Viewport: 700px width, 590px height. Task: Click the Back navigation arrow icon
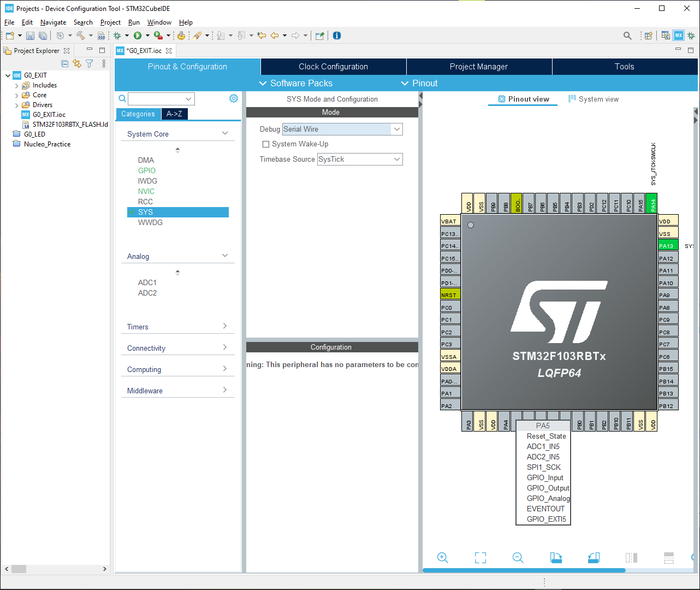(275, 36)
